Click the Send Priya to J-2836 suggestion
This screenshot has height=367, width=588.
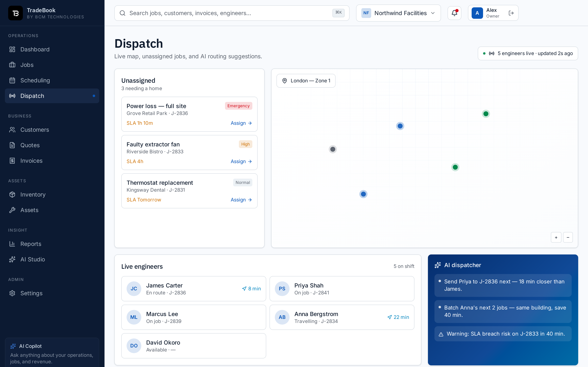(x=503, y=285)
